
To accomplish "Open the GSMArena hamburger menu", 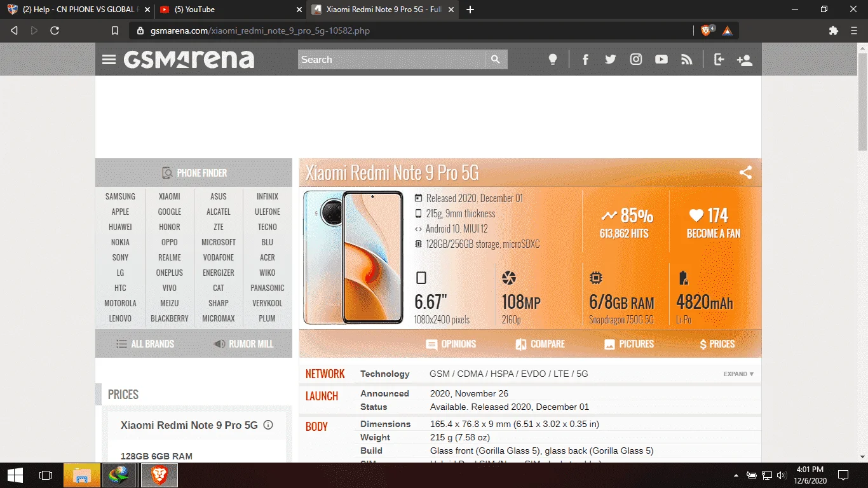I will coord(109,60).
